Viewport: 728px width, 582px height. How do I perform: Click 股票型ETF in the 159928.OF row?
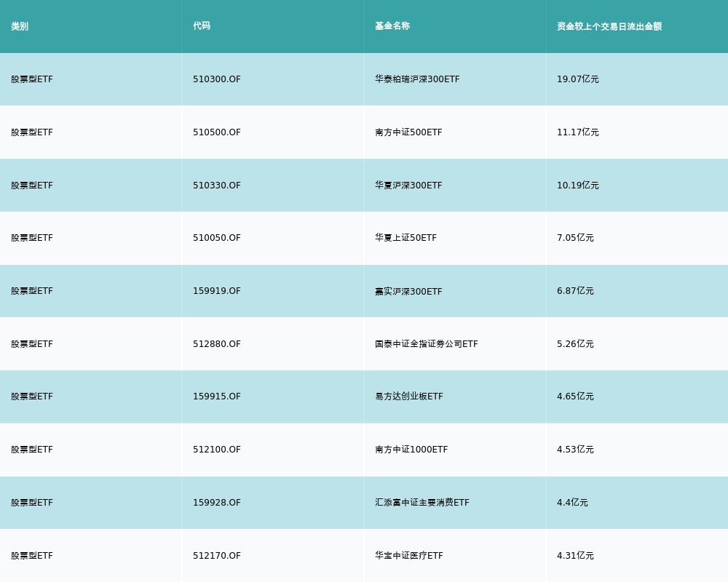point(32,503)
